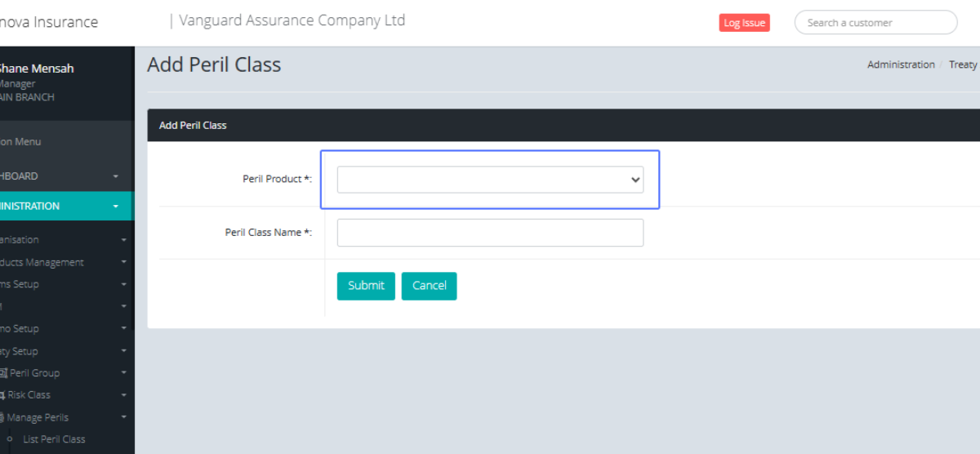Focus the Peril Class Name text field

tap(490, 233)
